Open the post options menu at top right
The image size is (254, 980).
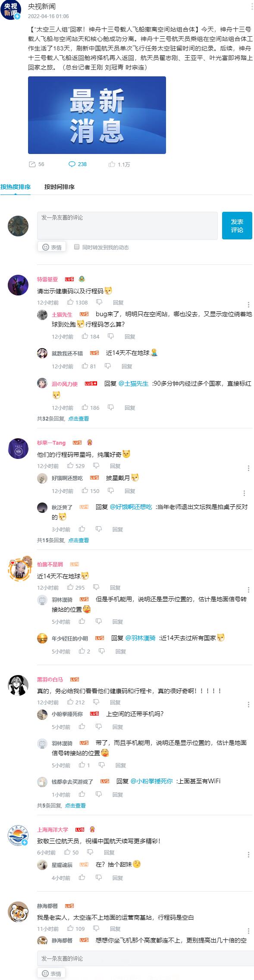(252, 6)
